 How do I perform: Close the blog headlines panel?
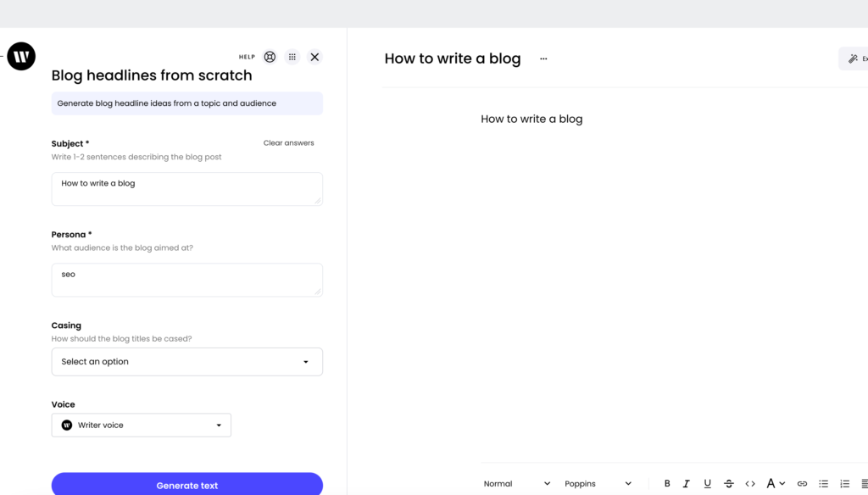pos(314,57)
